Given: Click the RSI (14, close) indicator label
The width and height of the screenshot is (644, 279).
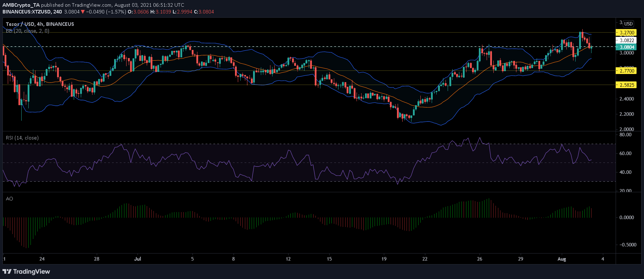Looking at the screenshot, I should point(22,138).
